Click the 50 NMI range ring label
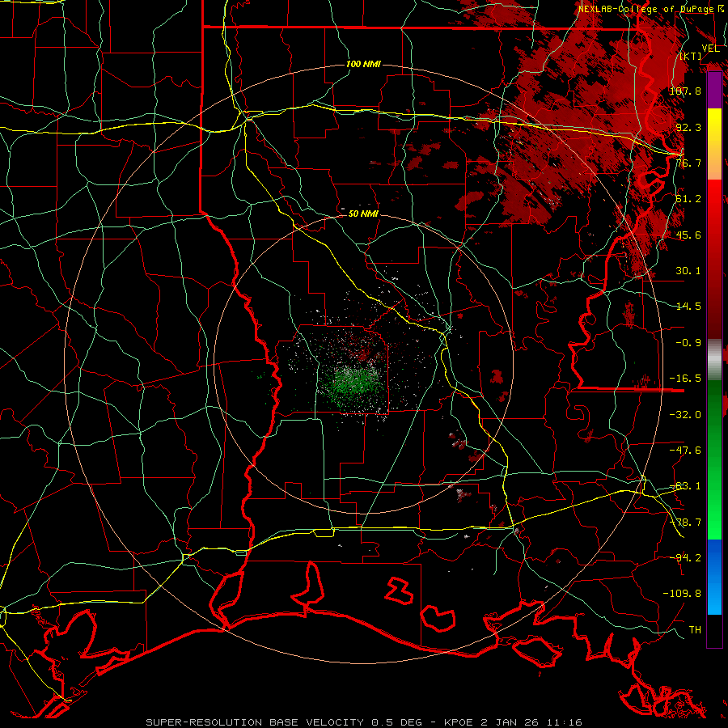This screenshot has width=728, height=728. tap(363, 214)
